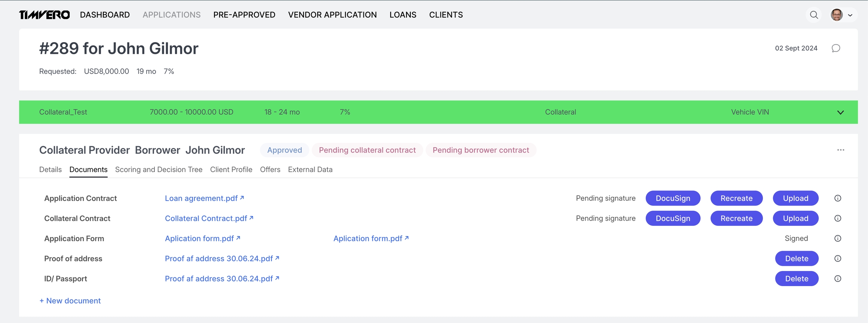Image resolution: width=868 pixels, height=323 pixels.
Task: Open the comments speech bubble icon
Action: [836, 48]
